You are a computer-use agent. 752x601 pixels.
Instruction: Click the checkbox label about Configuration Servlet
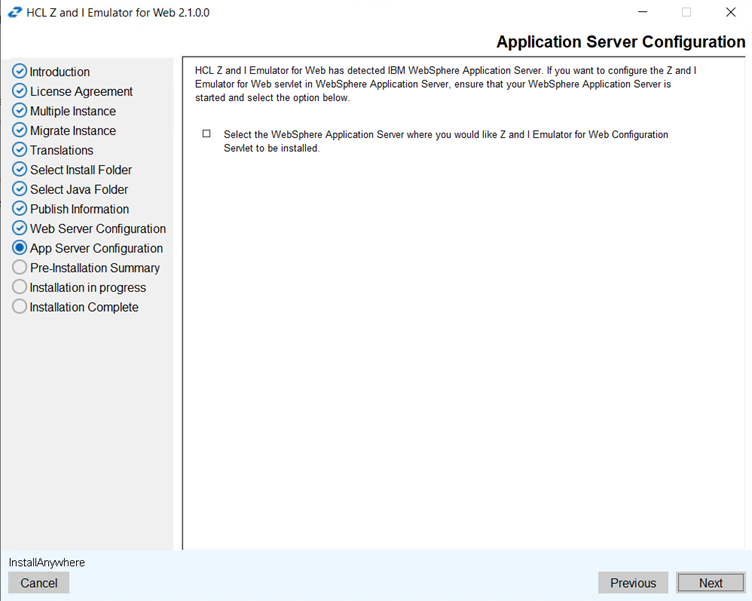click(x=446, y=141)
